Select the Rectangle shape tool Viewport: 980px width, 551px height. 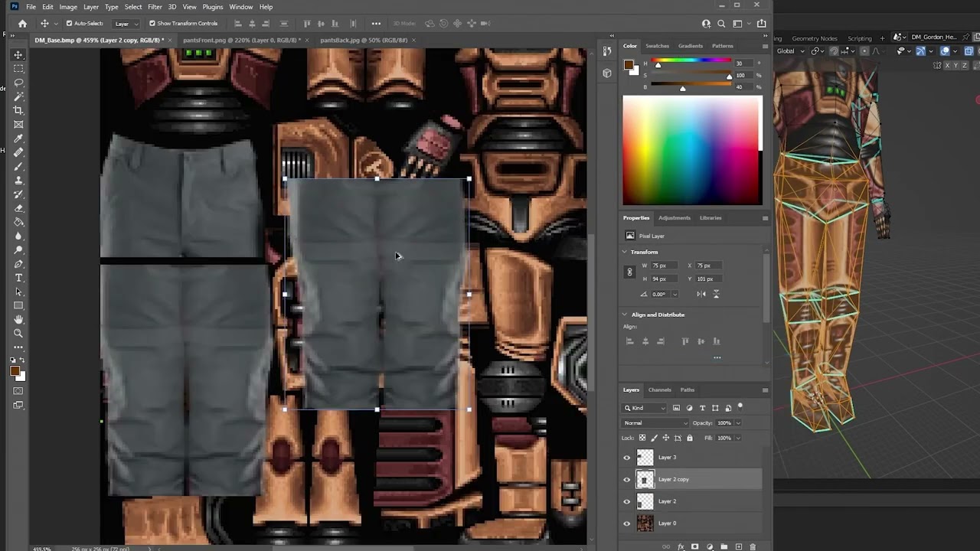click(x=18, y=305)
